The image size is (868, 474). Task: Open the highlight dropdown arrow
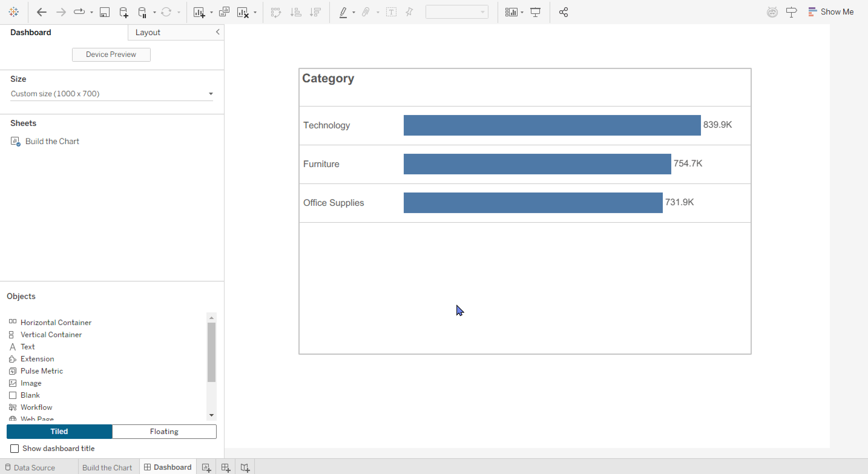click(353, 12)
